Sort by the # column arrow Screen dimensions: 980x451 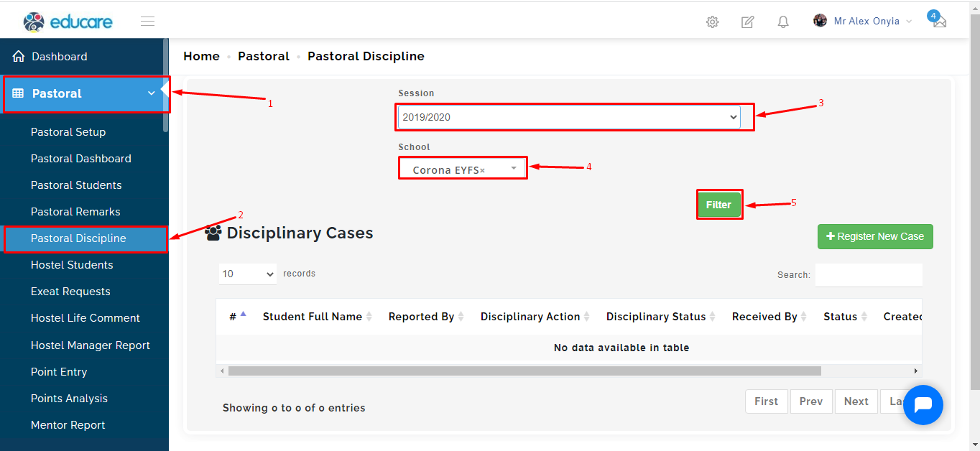tap(243, 314)
